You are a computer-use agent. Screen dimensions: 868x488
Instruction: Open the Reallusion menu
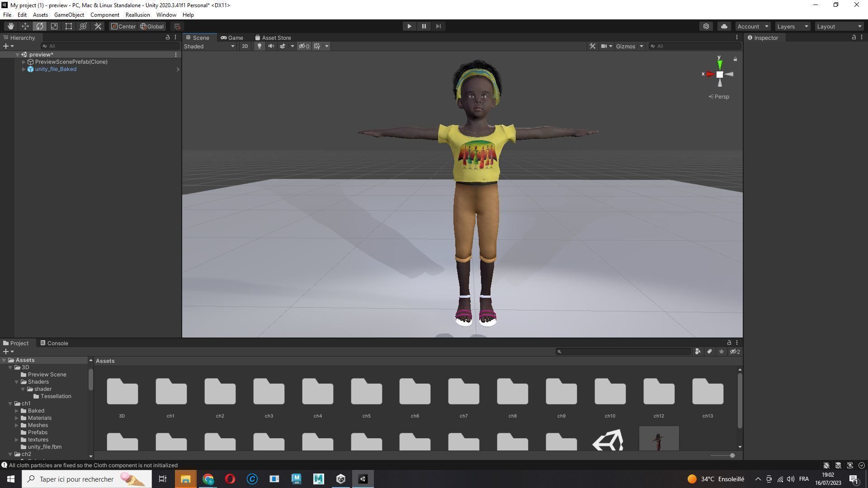[137, 15]
